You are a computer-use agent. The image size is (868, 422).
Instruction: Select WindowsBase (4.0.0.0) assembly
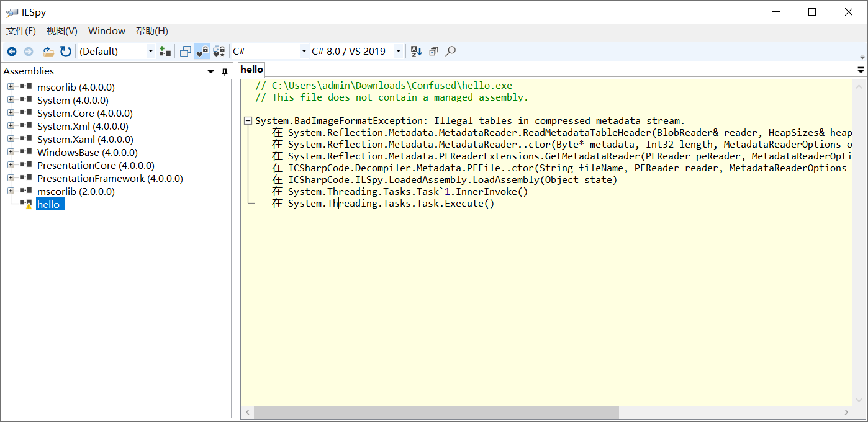tap(88, 153)
